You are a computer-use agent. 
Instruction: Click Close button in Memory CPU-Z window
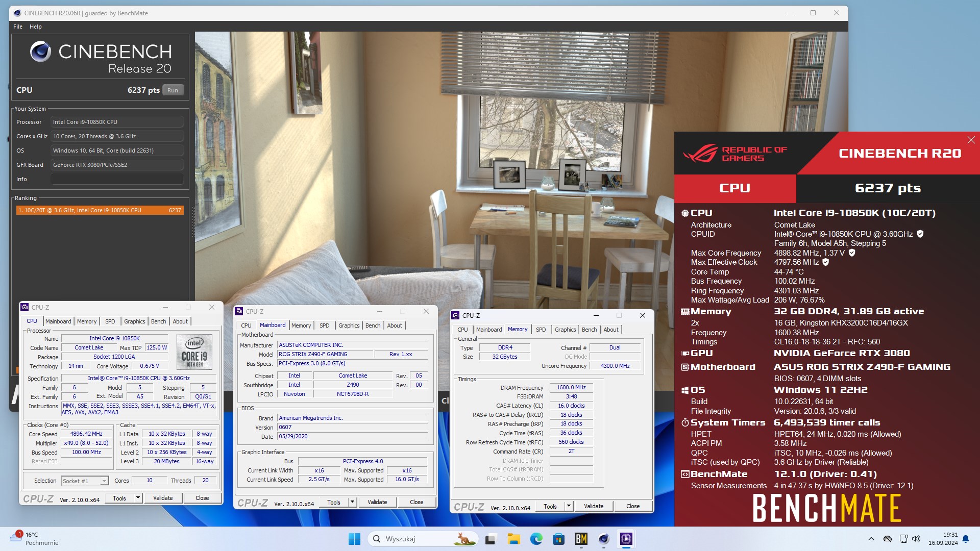pyautogui.click(x=633, y=506)
